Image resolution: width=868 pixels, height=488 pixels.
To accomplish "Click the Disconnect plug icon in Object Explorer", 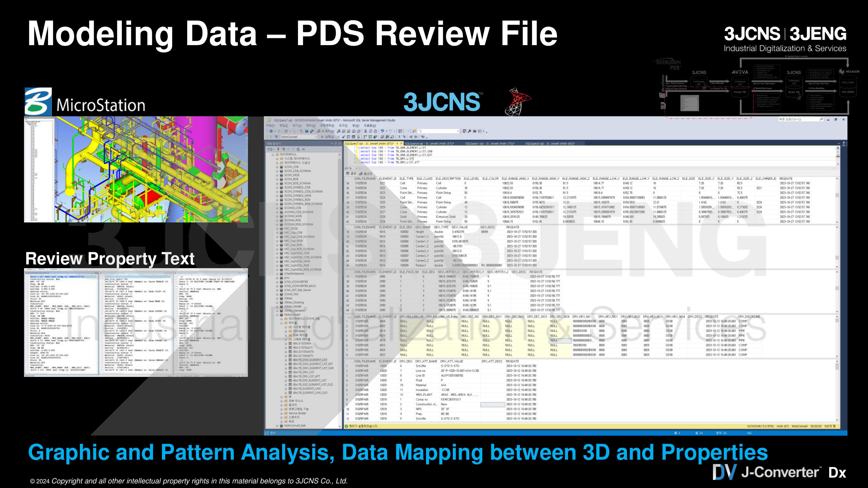I will click(x=283, y=149).
